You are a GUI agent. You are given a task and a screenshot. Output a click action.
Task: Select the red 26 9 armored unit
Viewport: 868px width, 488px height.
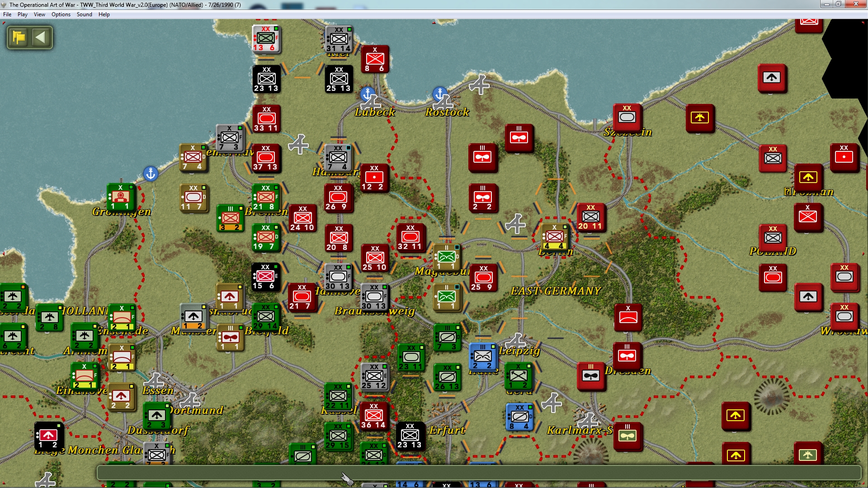pyautogui.click(x=338, y=198)
